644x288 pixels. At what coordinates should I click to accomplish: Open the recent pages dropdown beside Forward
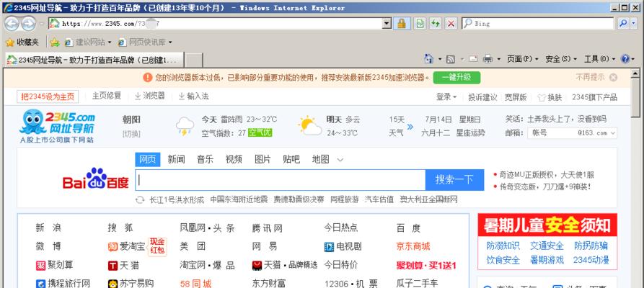42,24
